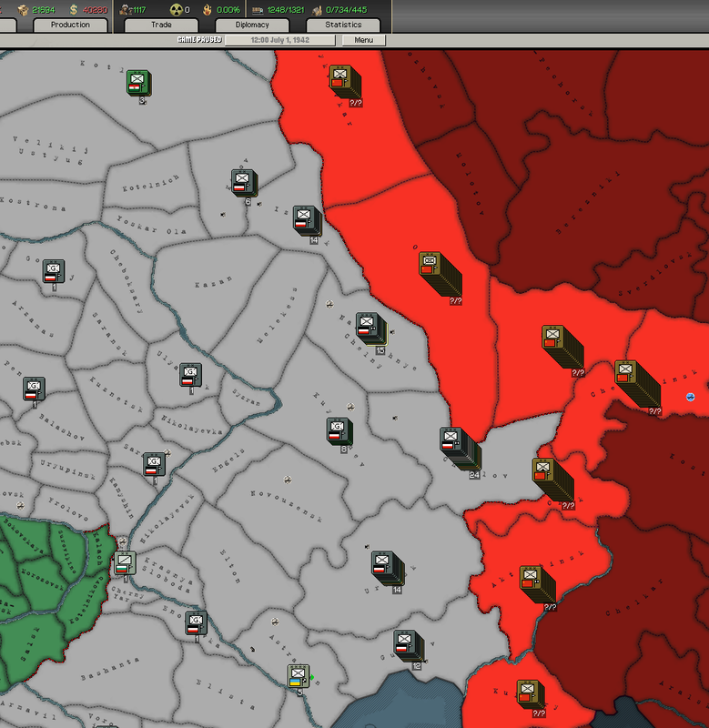The image size is (709, 728).
Task: Click the Novouzensk province label
Action: pyautogui.click(x=286, y=506)
